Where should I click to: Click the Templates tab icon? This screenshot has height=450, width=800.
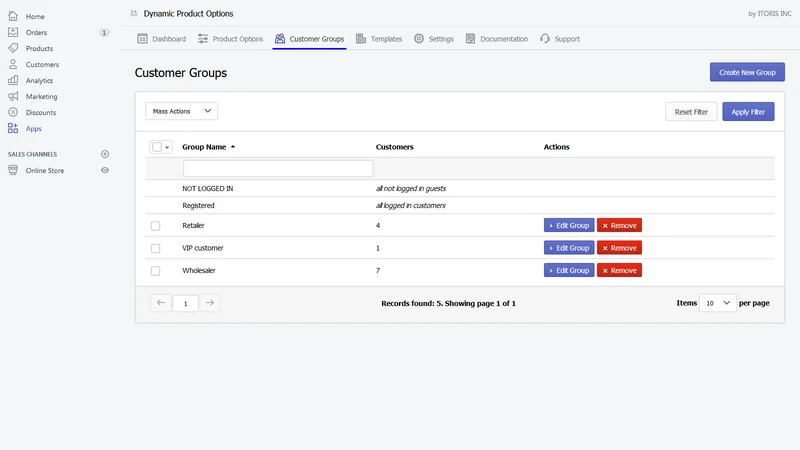(361, 39)
